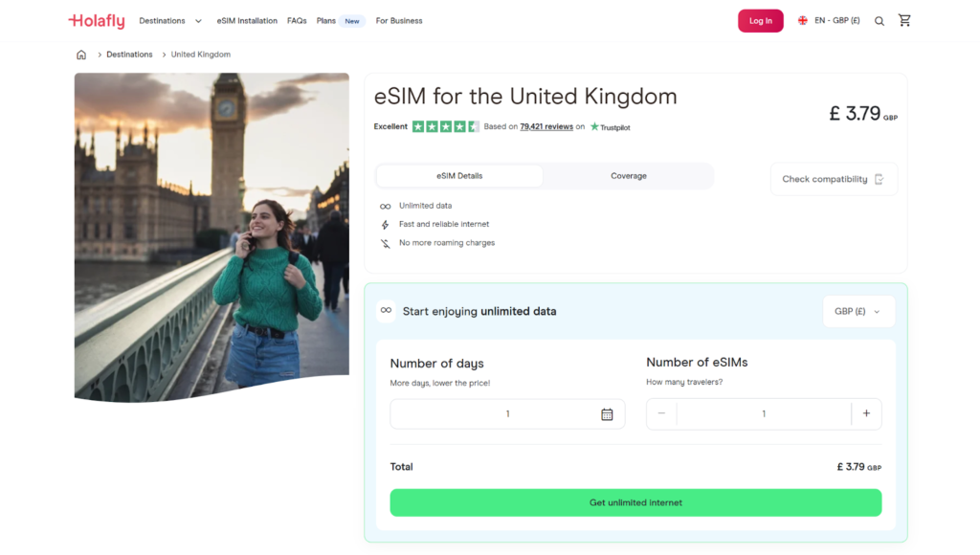
Task: Open the calendar icon in Number of days
Action: (x=607, y=413)
